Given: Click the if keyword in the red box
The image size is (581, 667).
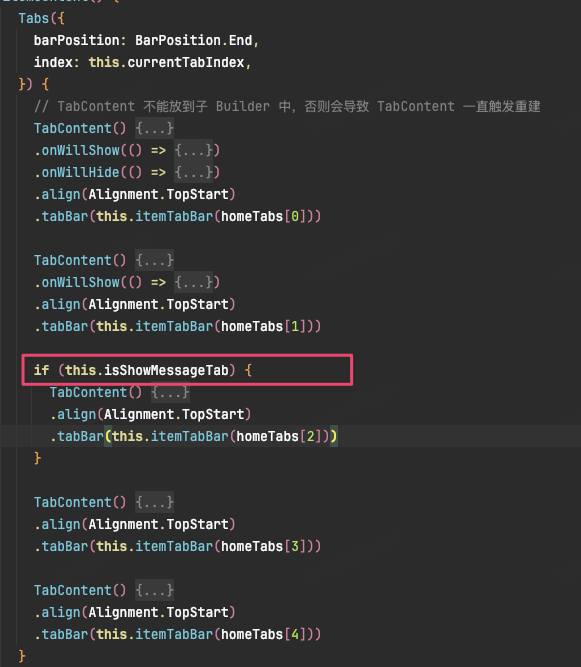Looking at the screenshot, I should click(41, 370).
